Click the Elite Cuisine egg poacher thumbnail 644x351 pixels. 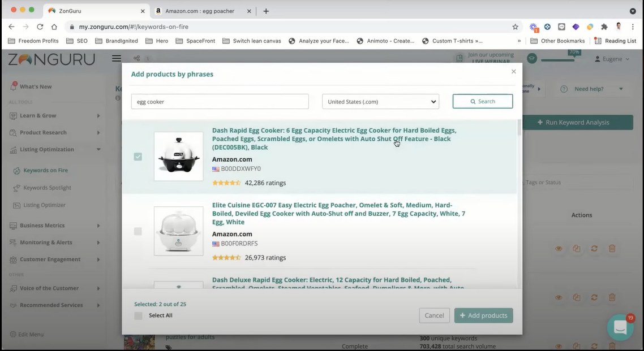coord(179,231)
